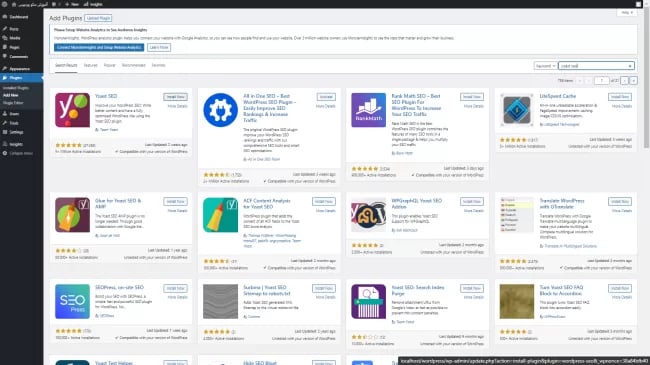Install Now for Rank Math SEO
This screenshot has width=650, height=365.
(x=472, y=97)
